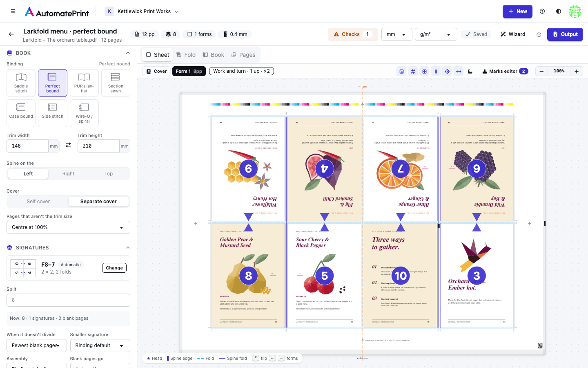Click the info icon beside Wizard
Viewport: 588px width, 368px height.
coord(539,35)
